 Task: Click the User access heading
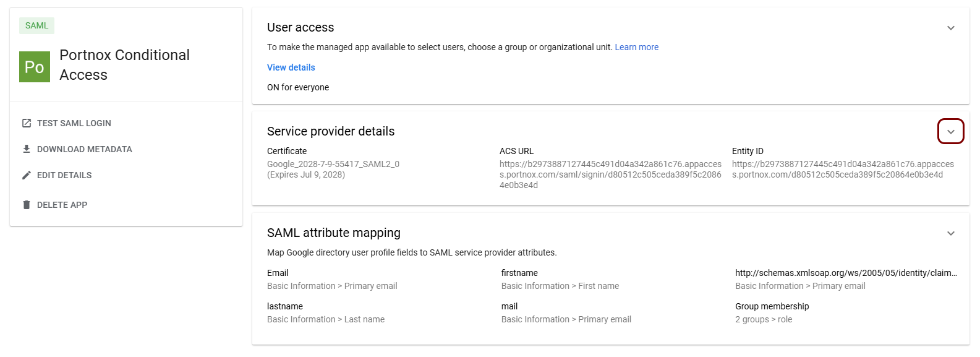pyautogui.click(x=300, y=27)
